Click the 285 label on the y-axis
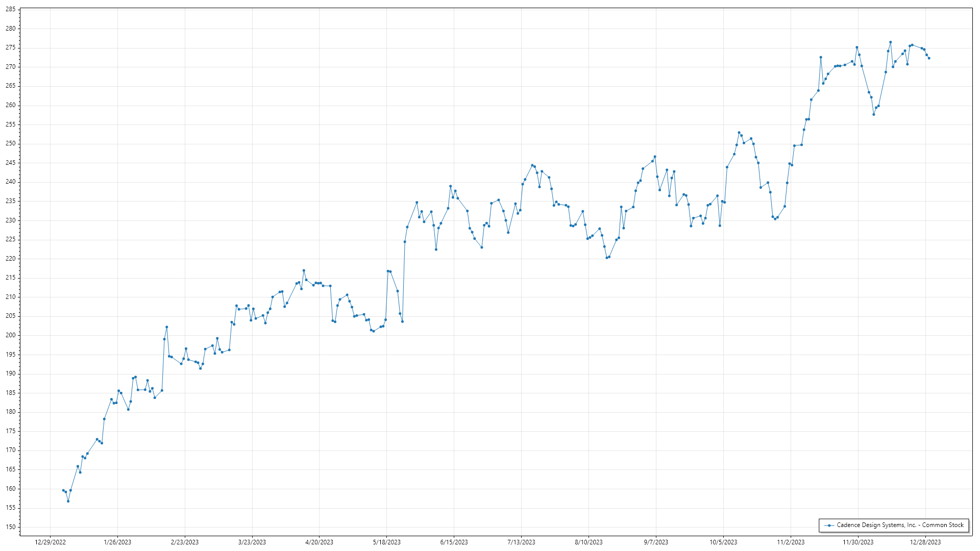980x551 pixels. (x=10, y=10)
